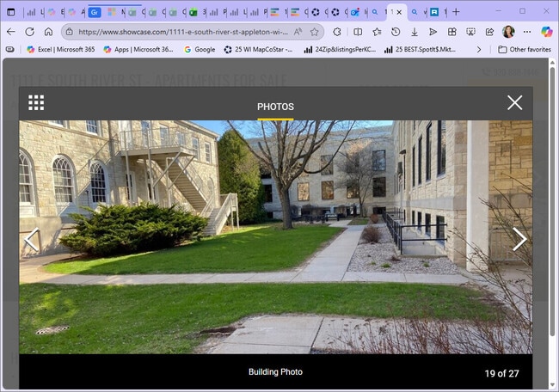Open the Downloads panel
Image resolution: width=559 pixels, height=392 pixels.
(414, 32)
